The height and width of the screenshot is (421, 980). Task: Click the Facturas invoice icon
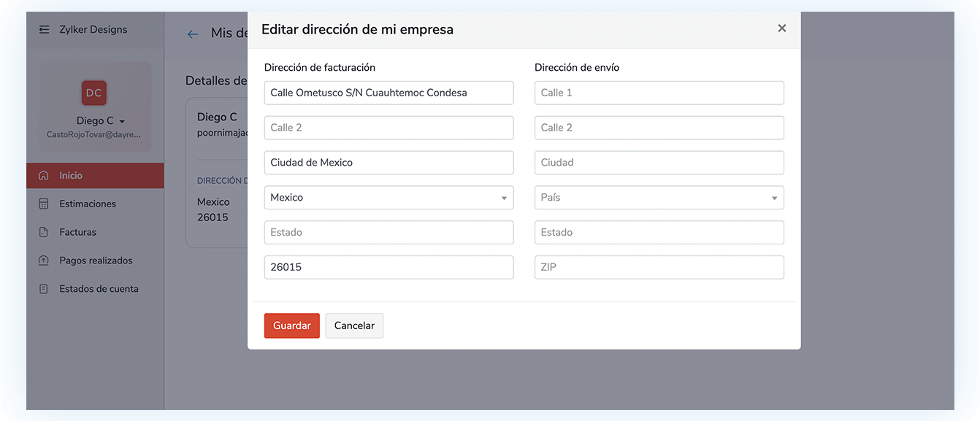(44, 231)
